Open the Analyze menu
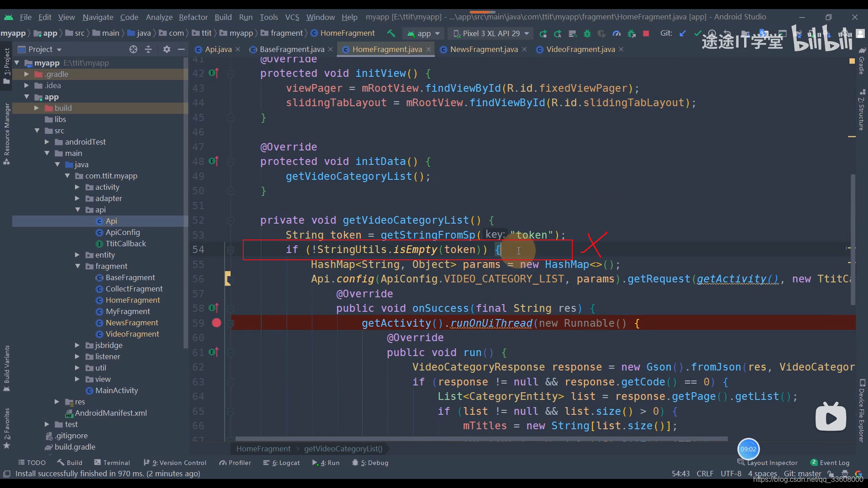Screen dimensions: 868x488 click(x=159, y=17)
